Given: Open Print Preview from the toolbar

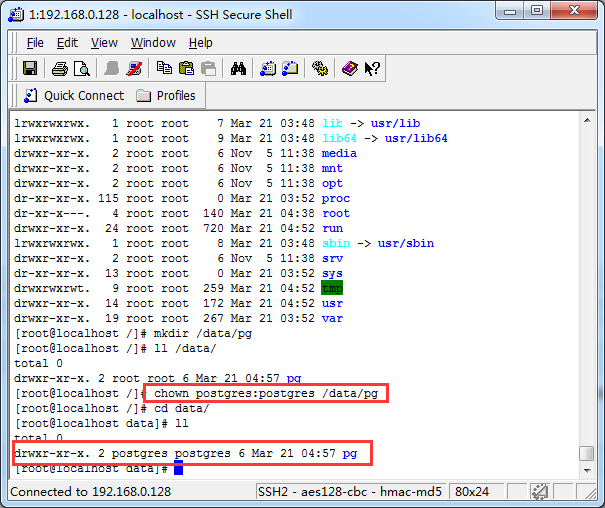Looking at the screenshot, I should [x=82, y=69].
